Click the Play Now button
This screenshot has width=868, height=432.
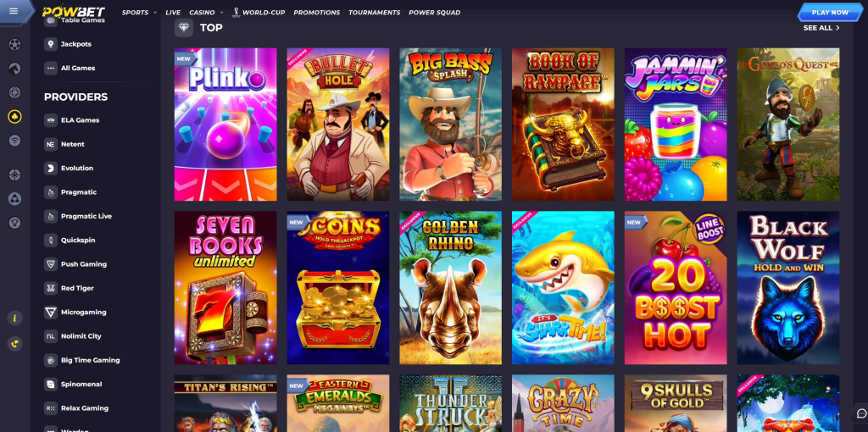coord(830,12)
